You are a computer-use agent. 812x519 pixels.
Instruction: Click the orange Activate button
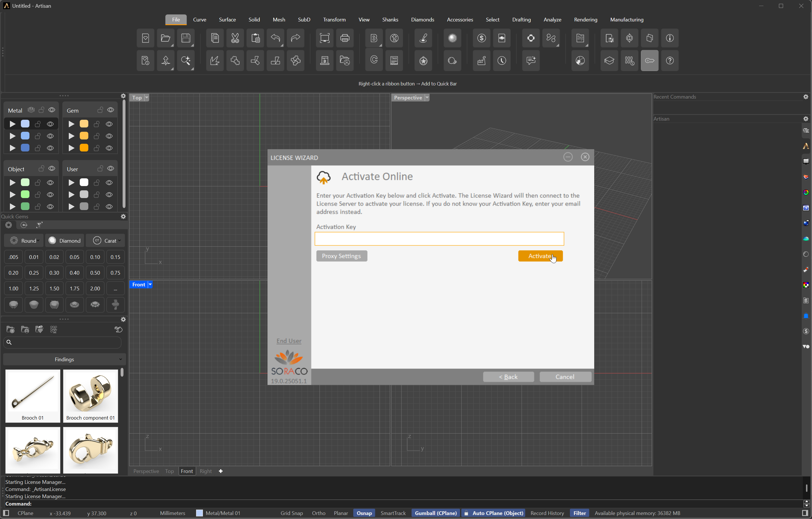(x=540, y=256)
